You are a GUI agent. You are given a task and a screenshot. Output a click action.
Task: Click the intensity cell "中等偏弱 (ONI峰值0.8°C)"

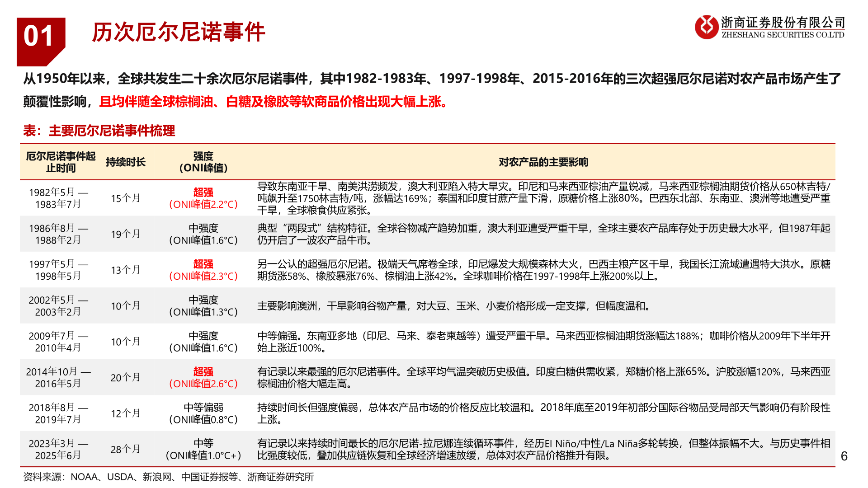tap(203, 413)
